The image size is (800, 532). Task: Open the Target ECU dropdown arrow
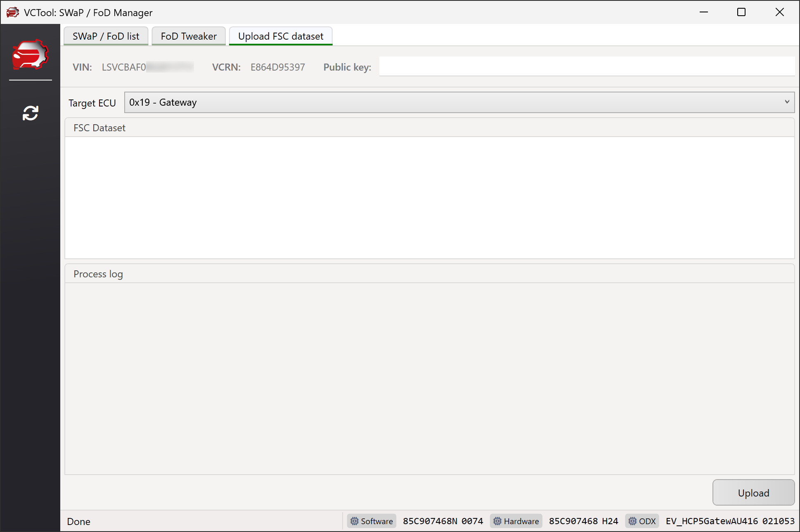pos(787,102)
